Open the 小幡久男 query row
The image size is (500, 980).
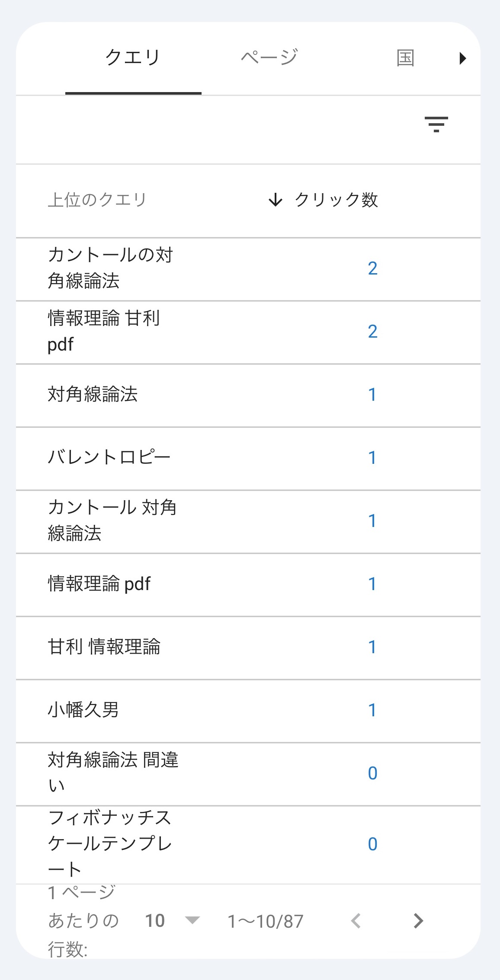tap(83, 710)
